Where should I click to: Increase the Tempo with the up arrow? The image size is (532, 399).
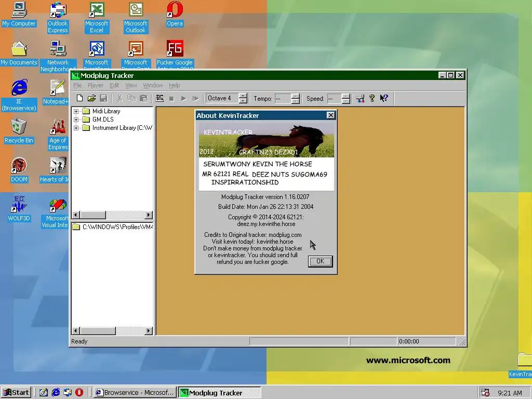point(296,96)
